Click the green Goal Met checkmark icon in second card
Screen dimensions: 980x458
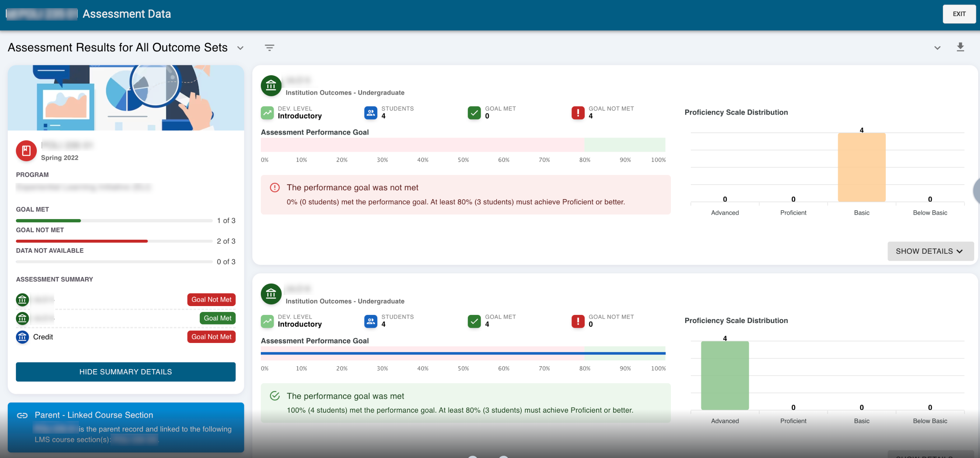tap(474, 321)
